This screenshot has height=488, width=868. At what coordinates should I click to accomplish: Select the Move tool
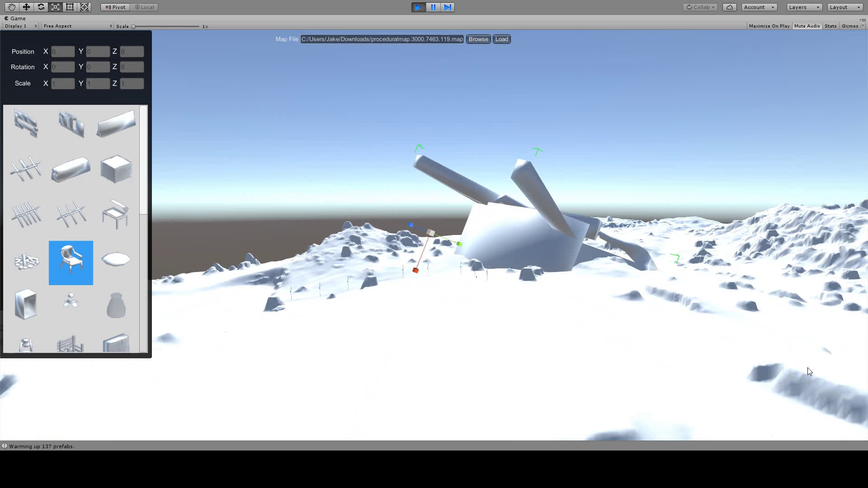click(26, 7)
